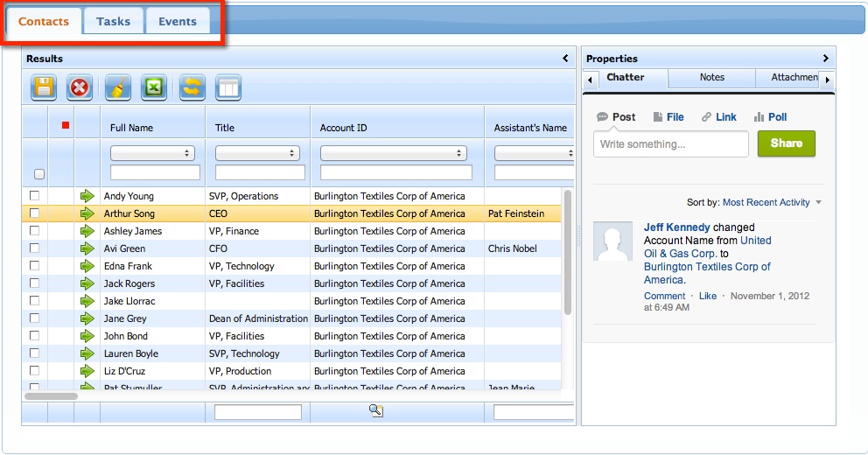Screen dimensions: 868x455
Task: Check the box for Andy Young
Action: click(x=35, y=196)
